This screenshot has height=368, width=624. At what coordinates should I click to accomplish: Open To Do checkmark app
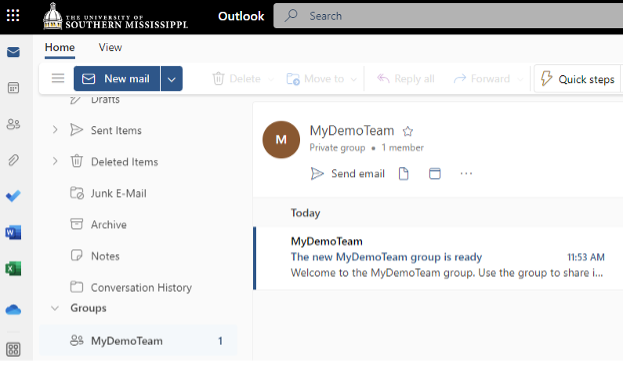tap(13, 196)
